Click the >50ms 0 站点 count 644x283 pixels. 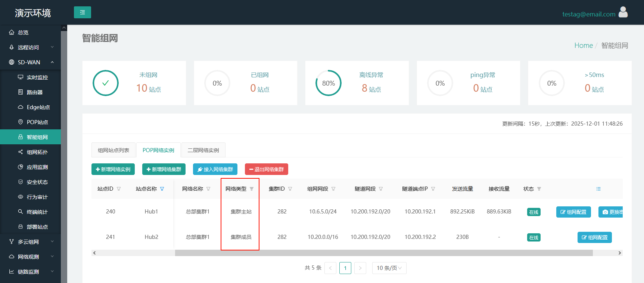594,88
